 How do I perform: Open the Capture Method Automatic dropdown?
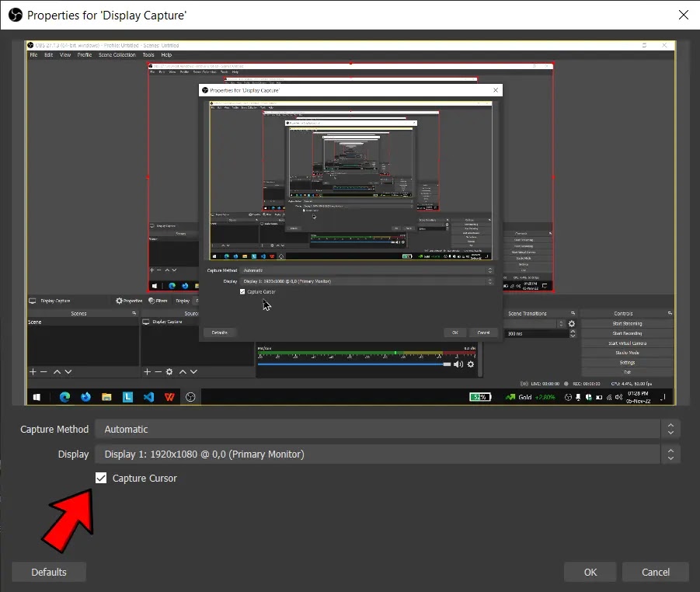point(388,429)
